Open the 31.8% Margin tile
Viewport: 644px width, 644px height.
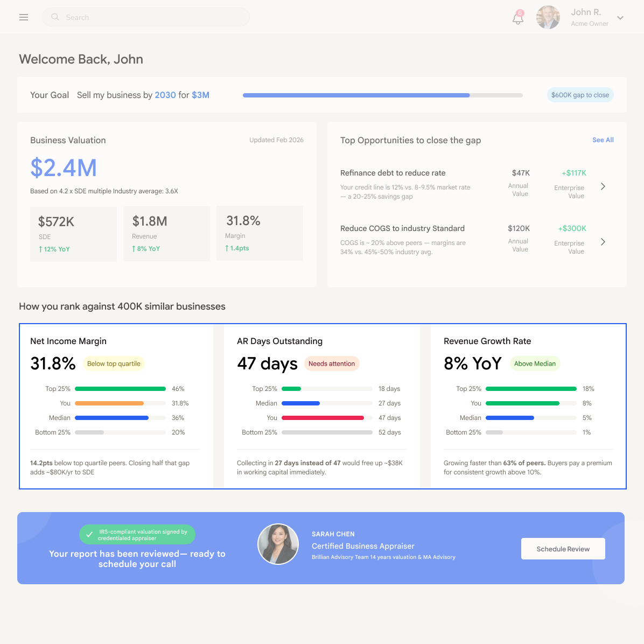(x=260, y=233)
